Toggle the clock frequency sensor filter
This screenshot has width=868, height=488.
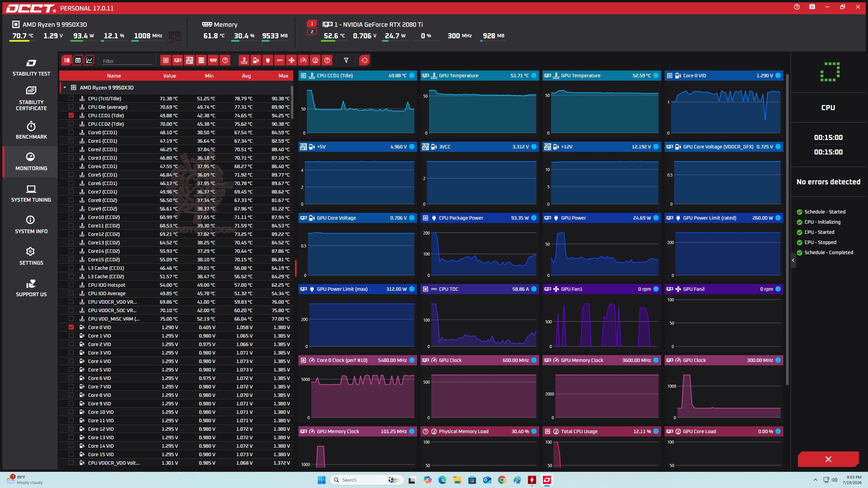pos(303,60)
